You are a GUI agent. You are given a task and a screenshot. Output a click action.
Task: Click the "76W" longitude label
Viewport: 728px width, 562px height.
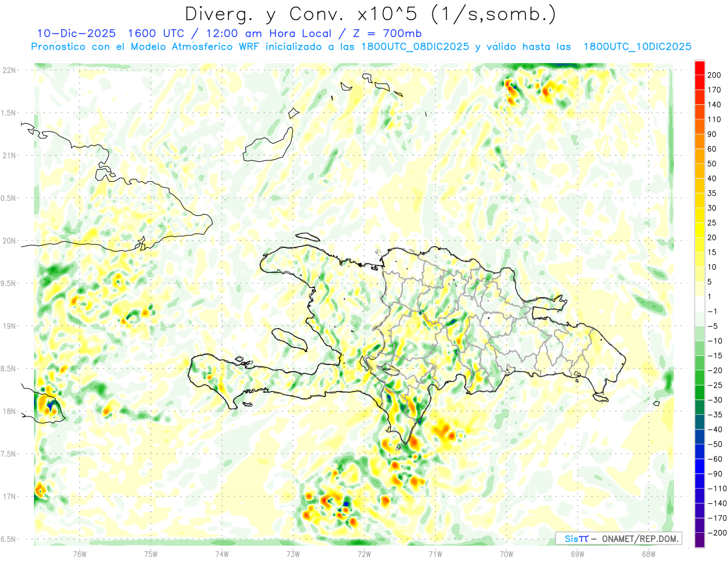click(x=80, y=553)
